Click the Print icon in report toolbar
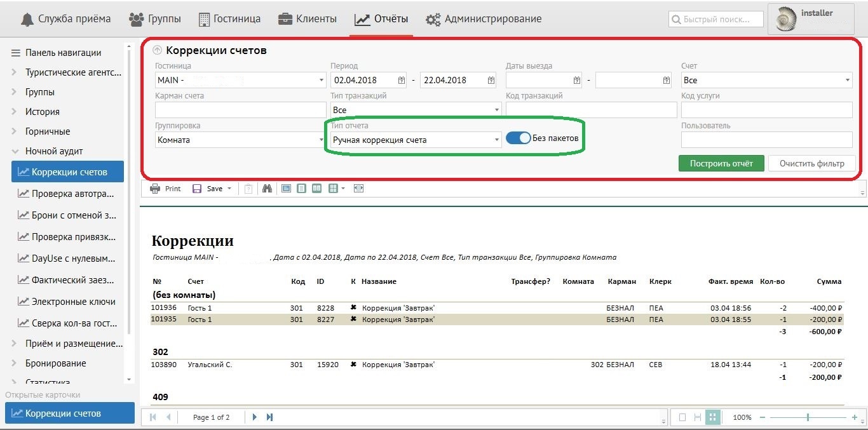Viewport: 868px width, 430px height. pos(155,189)
